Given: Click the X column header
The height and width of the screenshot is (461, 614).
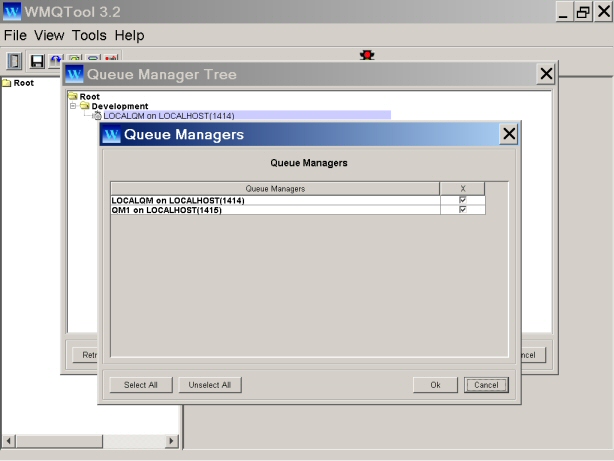Looking at the screenshot, I should coord(462,189).
